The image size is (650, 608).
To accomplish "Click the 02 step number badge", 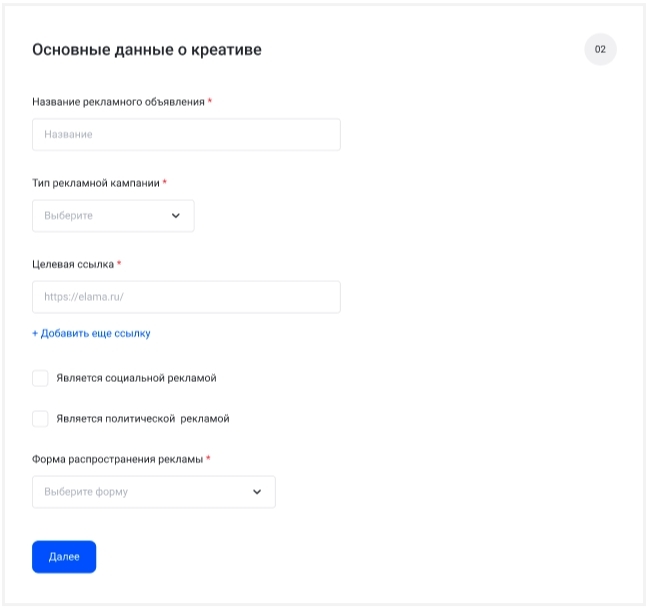I will tap(600, 49).
